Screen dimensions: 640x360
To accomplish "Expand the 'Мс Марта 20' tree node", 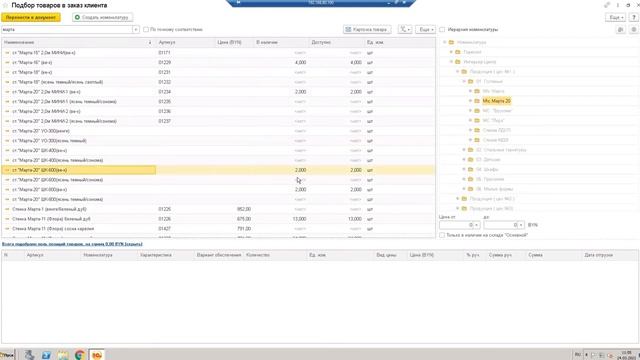I will point(471,101).
